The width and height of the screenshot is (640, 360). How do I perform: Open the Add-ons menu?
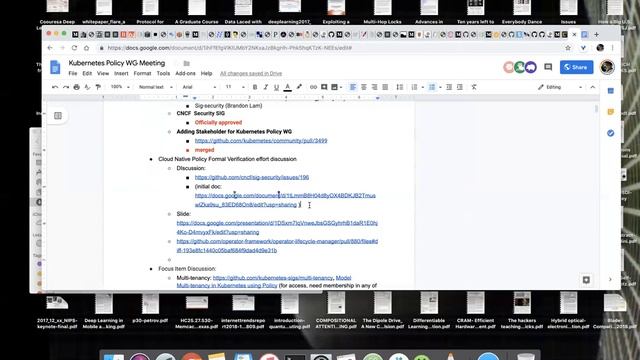point(185,73)
